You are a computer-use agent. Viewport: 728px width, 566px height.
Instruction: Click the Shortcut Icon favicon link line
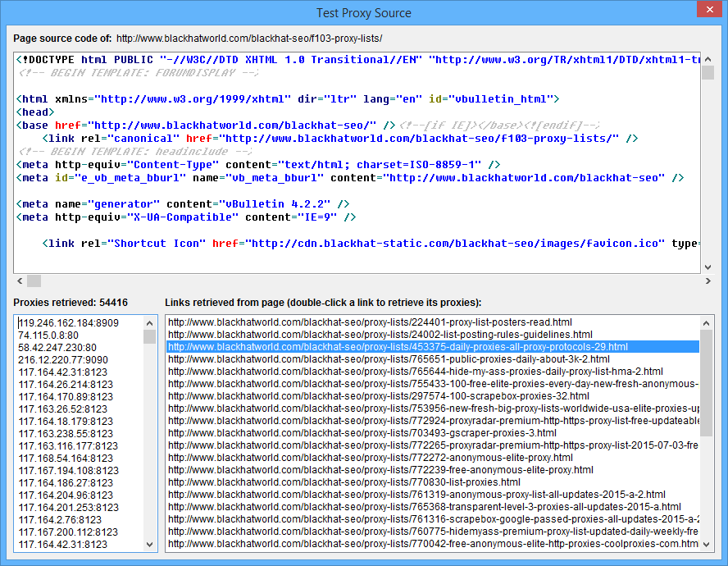pyautogui.click(x=371, y=244)
